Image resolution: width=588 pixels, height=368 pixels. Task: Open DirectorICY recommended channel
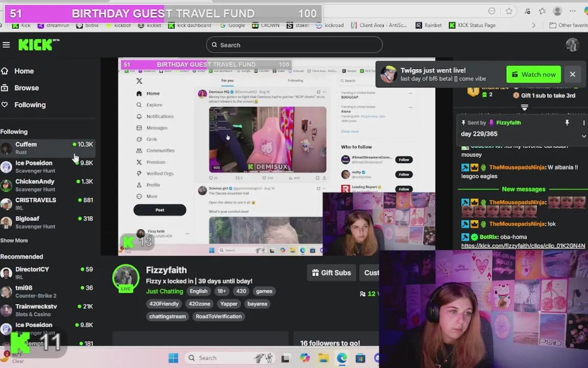[x=47, y=273]
